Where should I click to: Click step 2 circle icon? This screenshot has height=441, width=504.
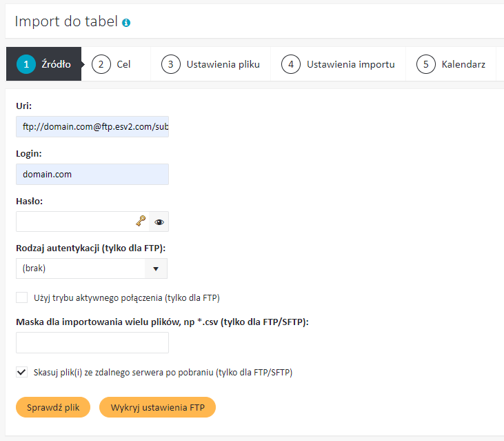pos(101,64)
